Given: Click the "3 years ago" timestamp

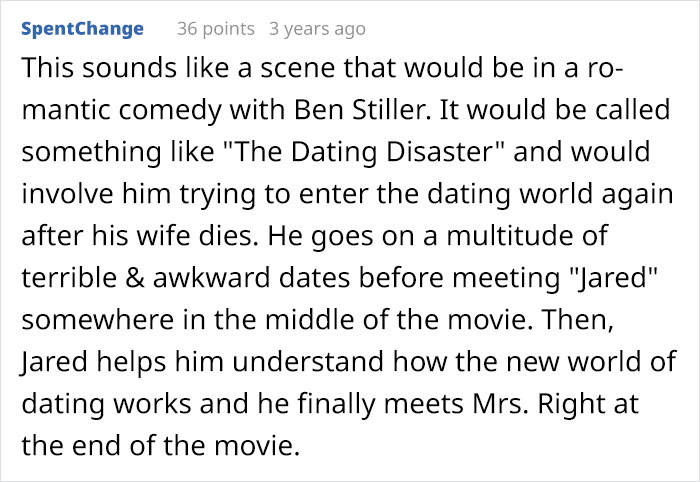Looking at the screenshot, I should pos(317,29).
